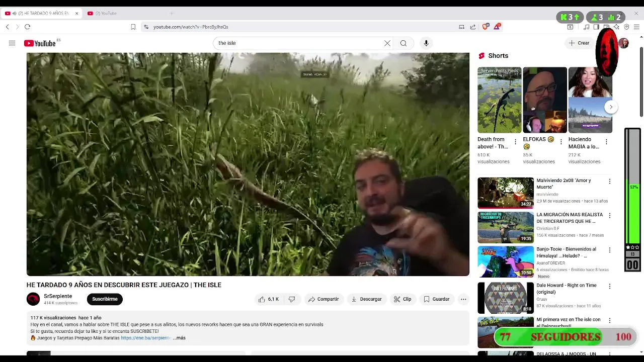This screenshot has width=644, height=362.
Task: Open Brave Rewards triangle icon
Action: point(497,27)
